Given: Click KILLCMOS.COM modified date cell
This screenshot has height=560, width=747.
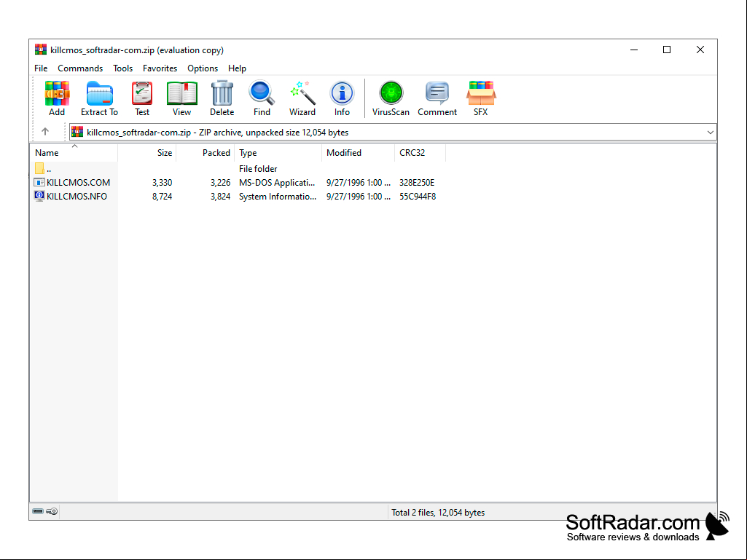Looking at the screenshot, I should [359, 182].
